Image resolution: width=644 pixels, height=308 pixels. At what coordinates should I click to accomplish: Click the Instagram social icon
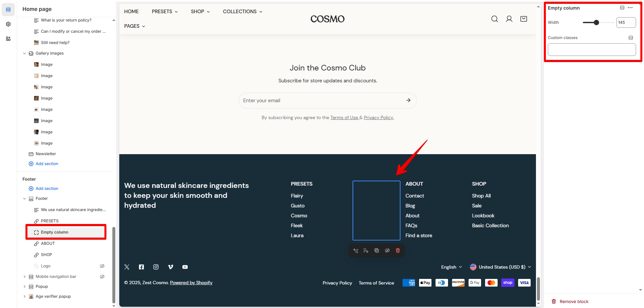click(156, 267)
